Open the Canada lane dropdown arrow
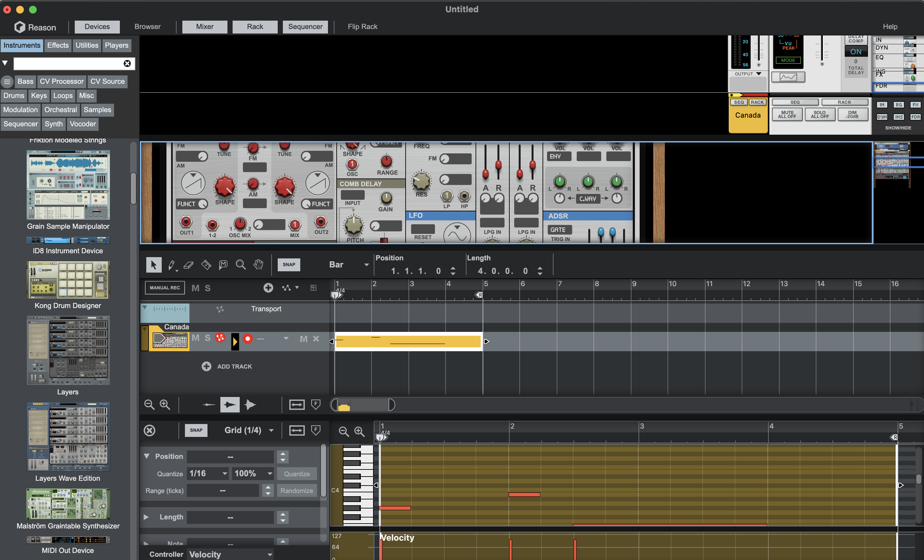 [x=286, y=338]
